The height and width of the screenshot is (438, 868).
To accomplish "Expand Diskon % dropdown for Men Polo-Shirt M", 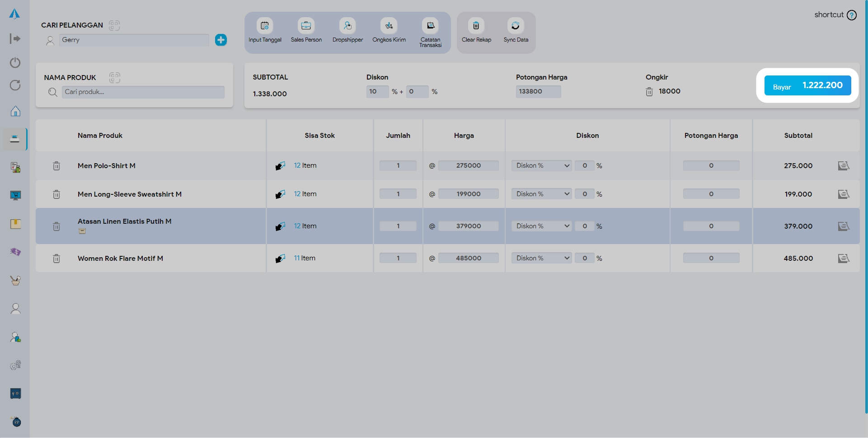I will (541, 166).
